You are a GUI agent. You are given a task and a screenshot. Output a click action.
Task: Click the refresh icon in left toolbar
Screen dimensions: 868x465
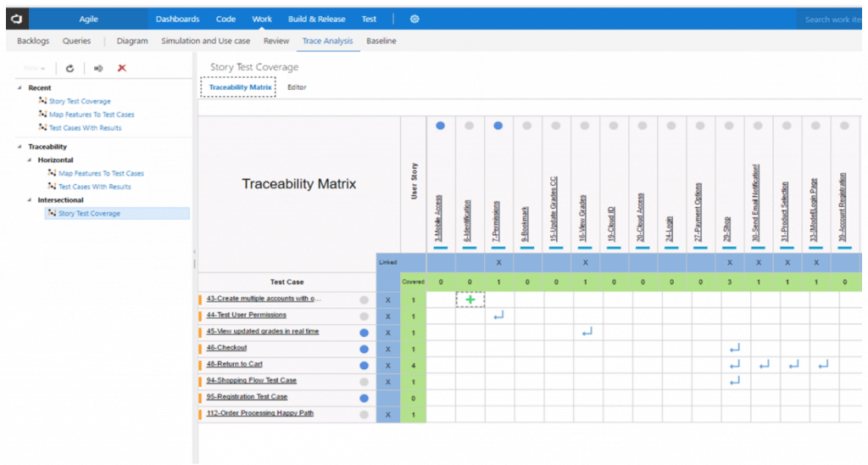pos(70,68)
